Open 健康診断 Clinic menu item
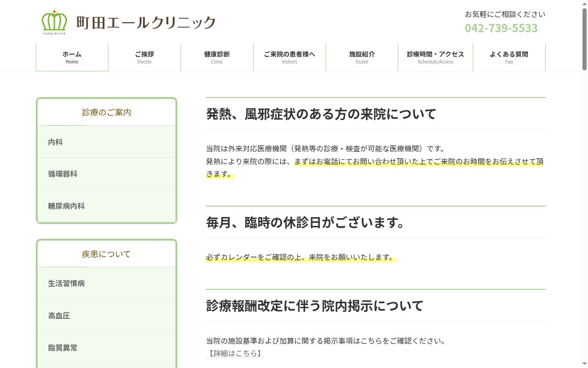This screenshot has height=368, width=588. click(x=217, y=57)
